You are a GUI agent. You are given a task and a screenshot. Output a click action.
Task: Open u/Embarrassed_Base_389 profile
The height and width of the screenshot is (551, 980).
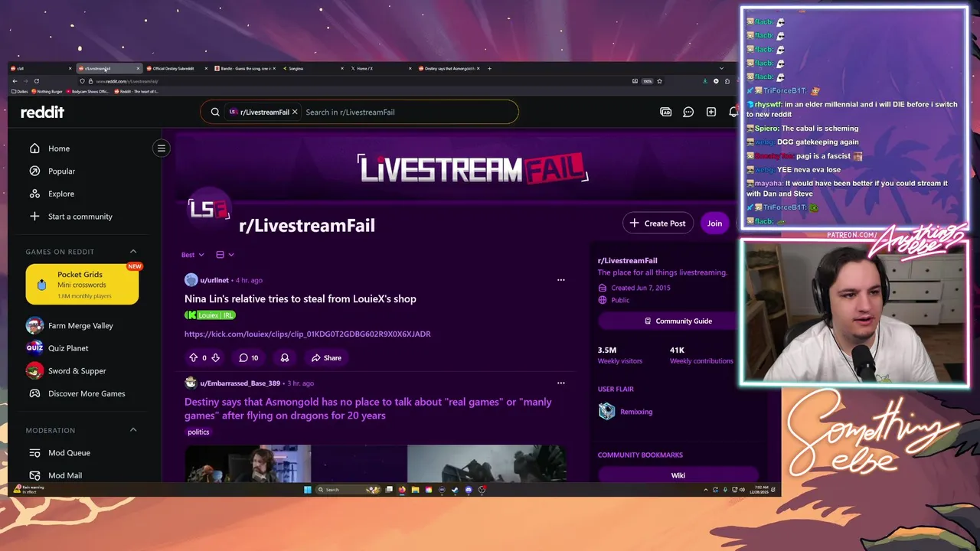[240, 383]
